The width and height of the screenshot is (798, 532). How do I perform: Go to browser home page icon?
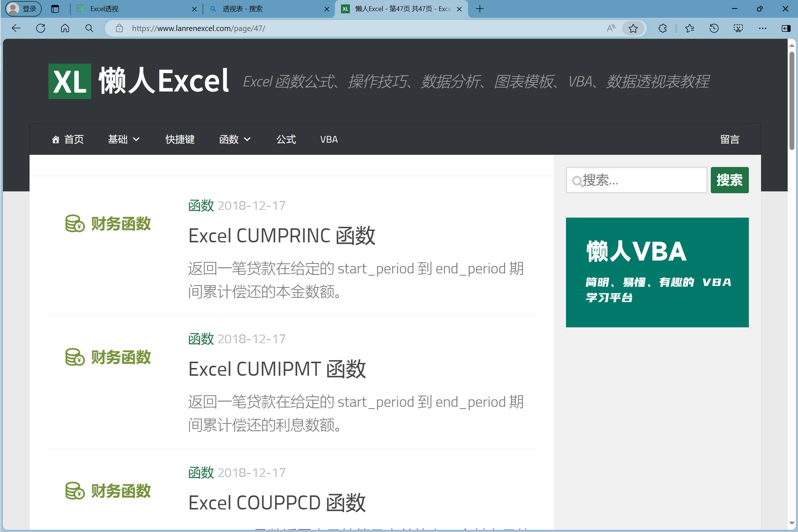tap(65, 28)
